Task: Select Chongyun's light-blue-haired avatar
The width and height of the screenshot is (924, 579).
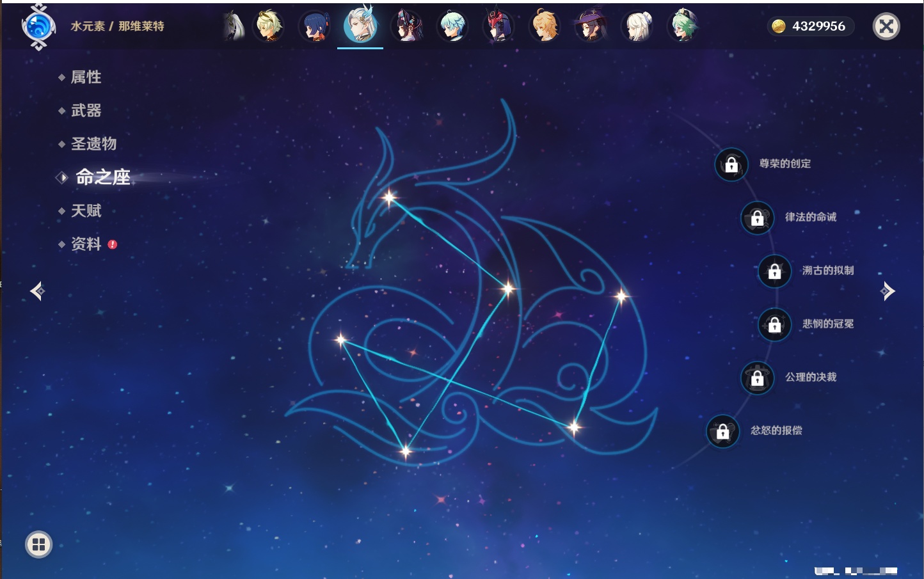Action: point(452,26)
